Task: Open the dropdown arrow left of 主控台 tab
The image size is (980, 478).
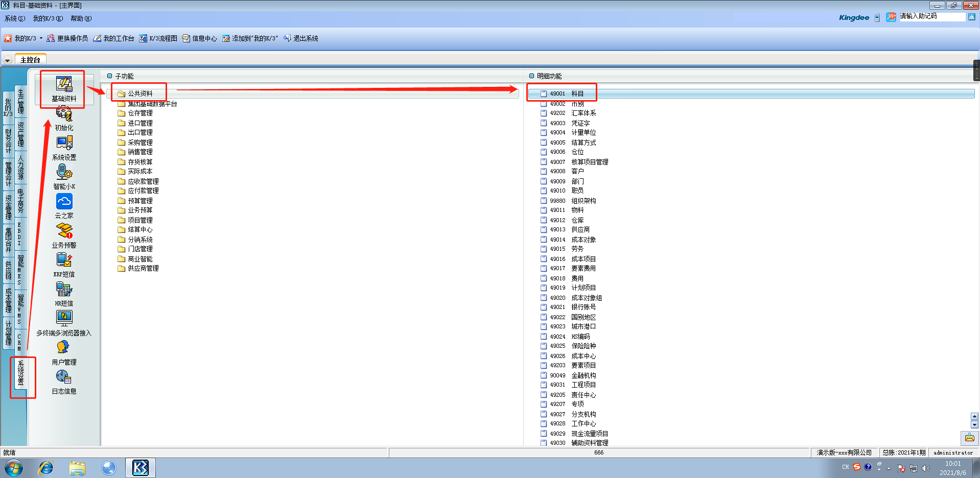Action: tap(7, 60)
